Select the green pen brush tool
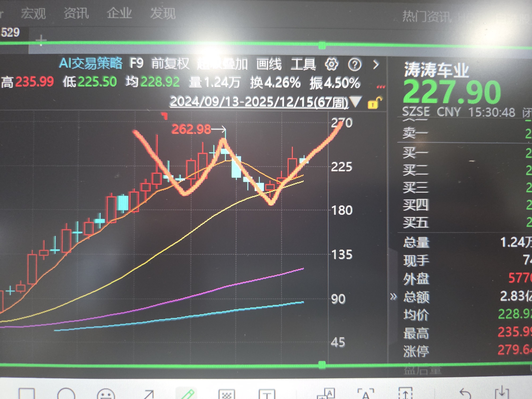This screenshot has width=532, height=399. (x=188, y=394)
